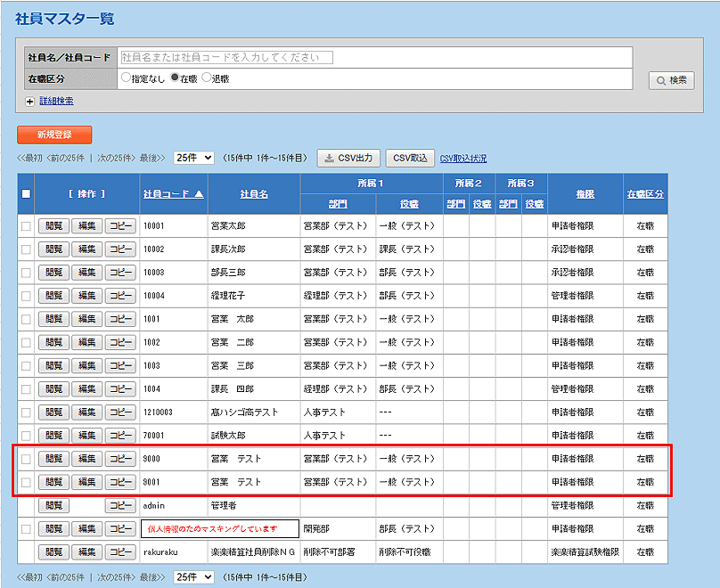720x588 pixels.
Task: Sort by 在職区分 column header
Action: point(645,194)
